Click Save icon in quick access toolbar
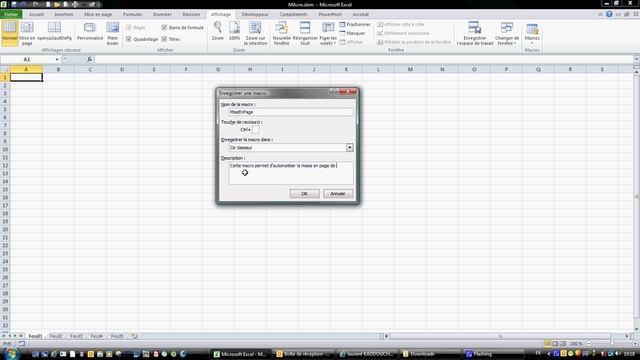Image resolution: width=640 pixels, height=360 pixels. pos(14,4)
